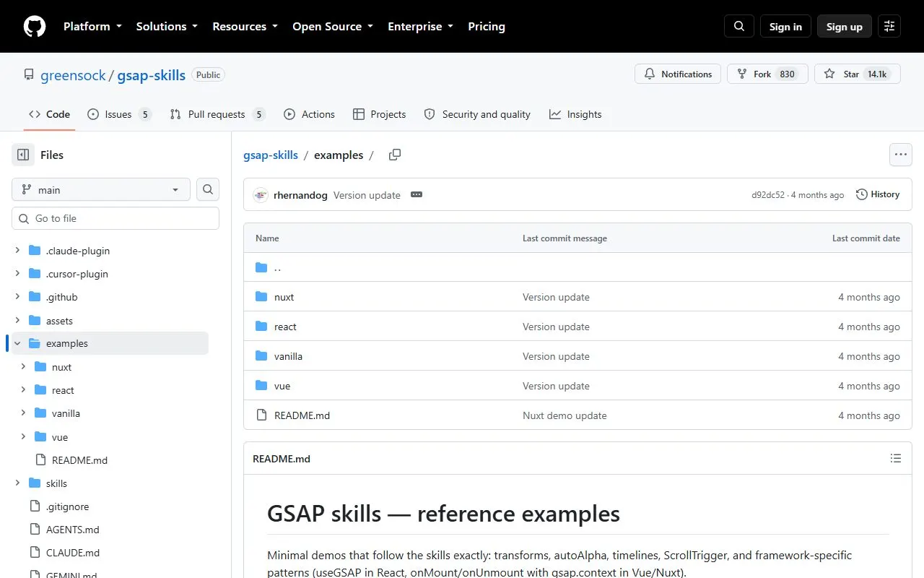Copy the path with the copy icon
924x578 pixels.
(x=395, y=155)
